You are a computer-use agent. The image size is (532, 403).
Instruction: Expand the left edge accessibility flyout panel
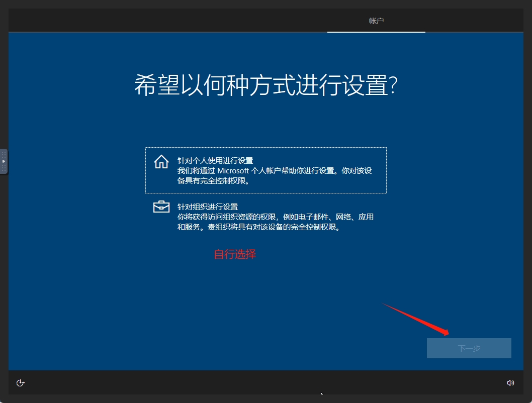3,161
